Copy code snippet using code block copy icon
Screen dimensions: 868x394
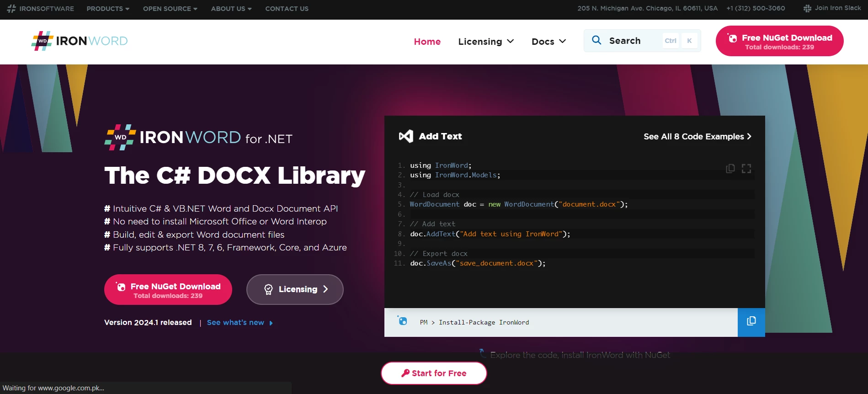coord(730,169)
